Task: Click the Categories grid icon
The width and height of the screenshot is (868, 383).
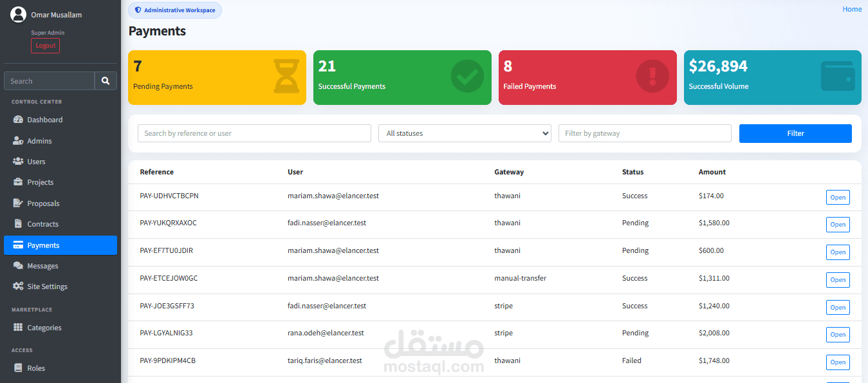Action: [x=18, y=328]
